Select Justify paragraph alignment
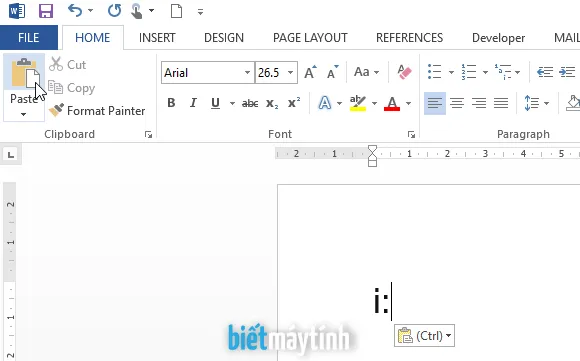The width and height of the screenshot is (580, 361). tap(501, 103)
